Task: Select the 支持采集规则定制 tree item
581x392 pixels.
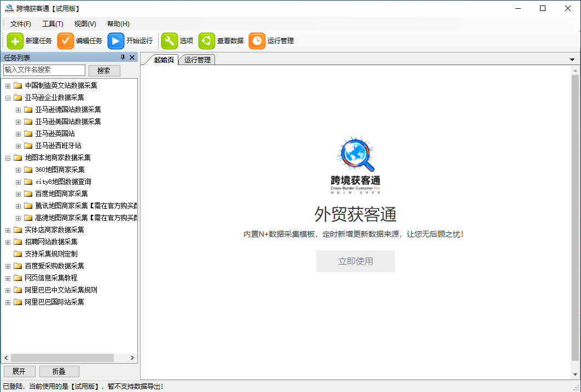Action: (51, 254)
